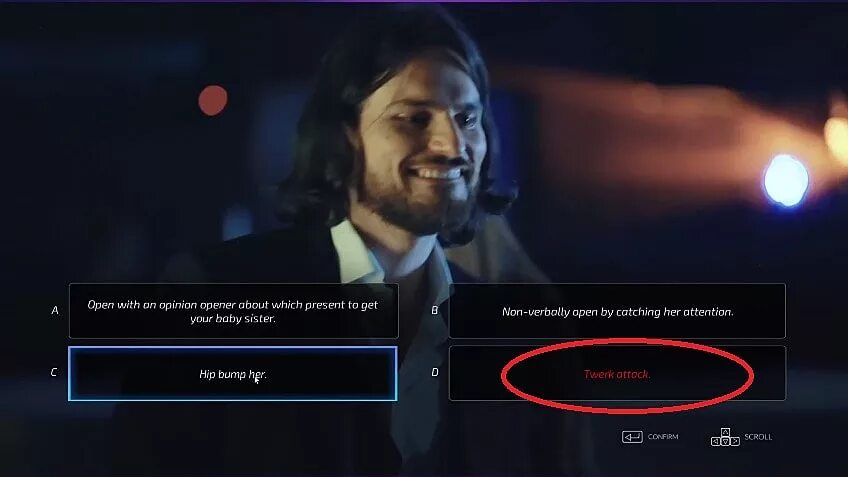Choose the red 'Twerk attack' answer

click(617, 374)
